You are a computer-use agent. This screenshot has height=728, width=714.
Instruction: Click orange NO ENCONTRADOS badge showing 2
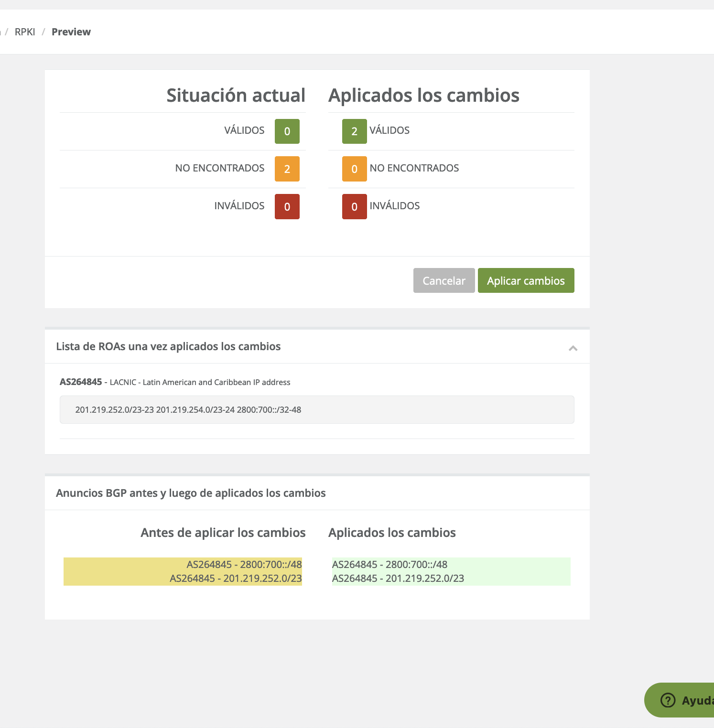click(x=287, y=169)
